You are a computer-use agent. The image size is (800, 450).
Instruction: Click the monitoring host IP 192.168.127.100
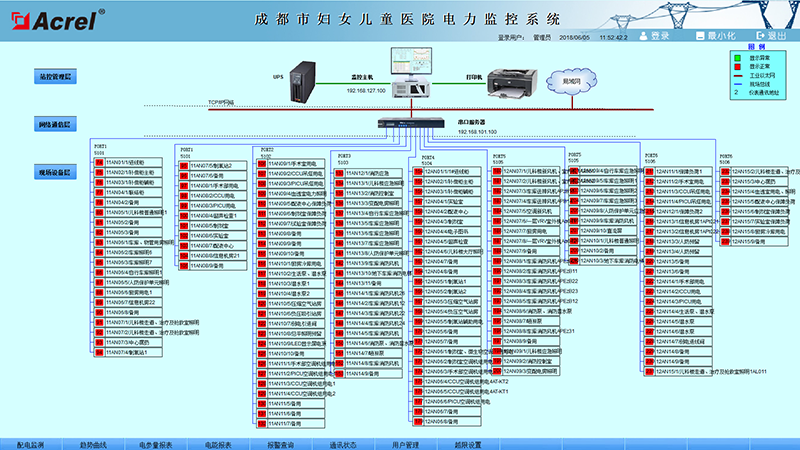click(x=366, y=90)
